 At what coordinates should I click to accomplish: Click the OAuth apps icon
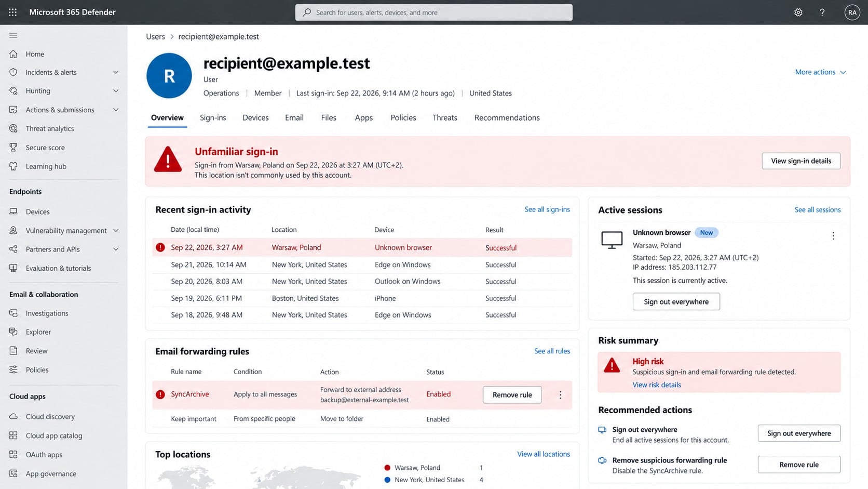click(13, 455)
